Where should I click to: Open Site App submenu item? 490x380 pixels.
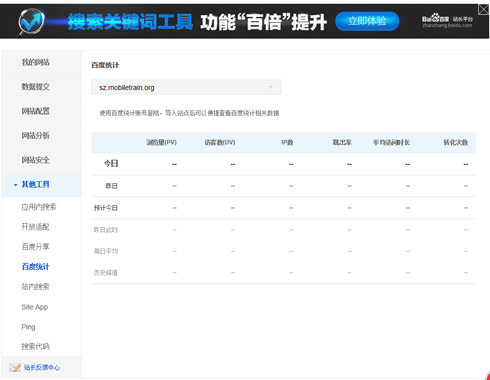click(35, 307)
